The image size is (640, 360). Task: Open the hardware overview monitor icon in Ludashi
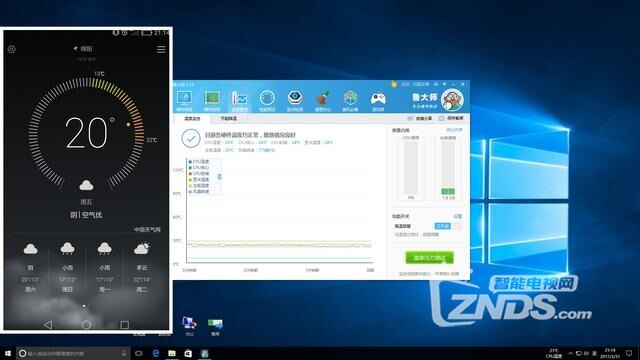click(x=184, y=100)
